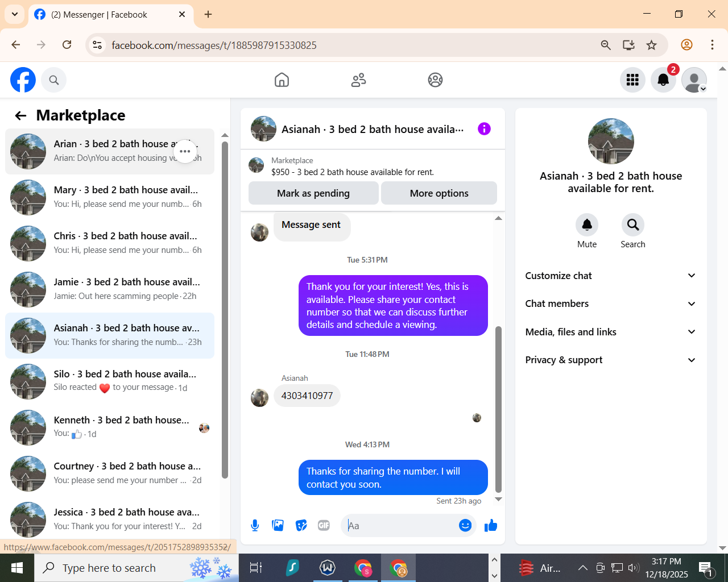Click the phone number message 4303410977

[x=307, y=396]
